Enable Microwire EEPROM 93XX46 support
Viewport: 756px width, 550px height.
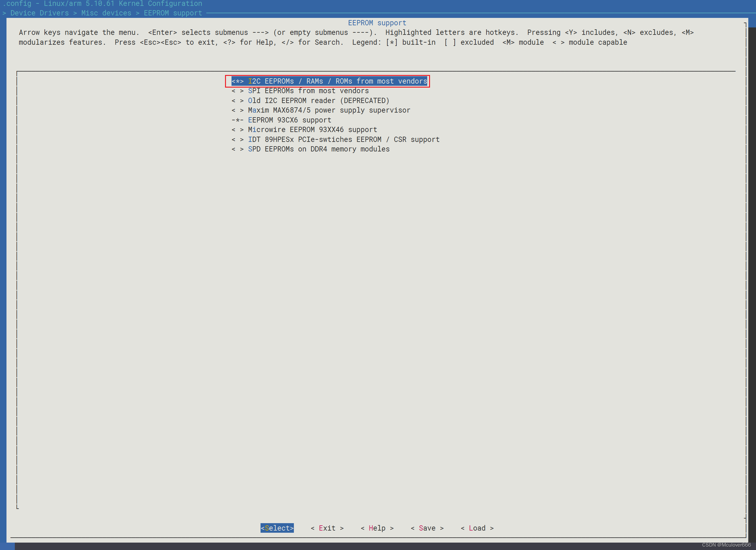(x=304, y=130)
